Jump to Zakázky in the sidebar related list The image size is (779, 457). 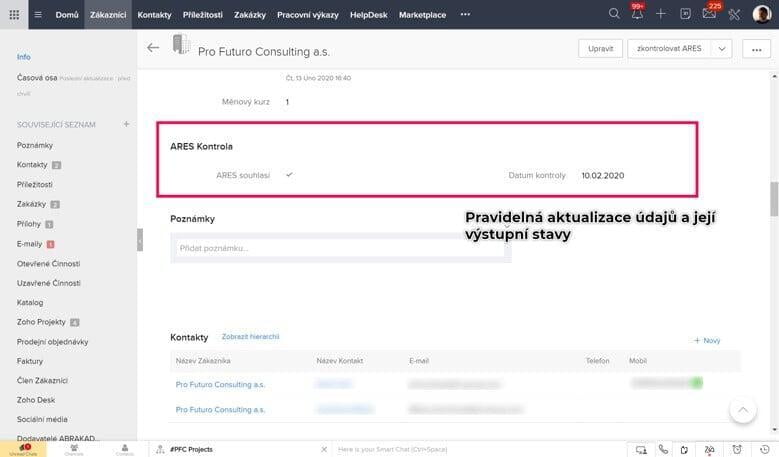point(31,204)
